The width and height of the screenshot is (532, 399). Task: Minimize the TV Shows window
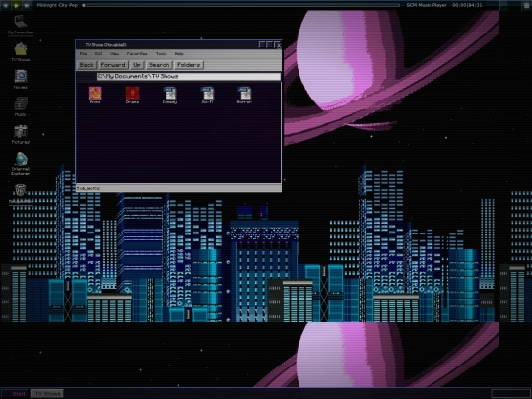262,44
